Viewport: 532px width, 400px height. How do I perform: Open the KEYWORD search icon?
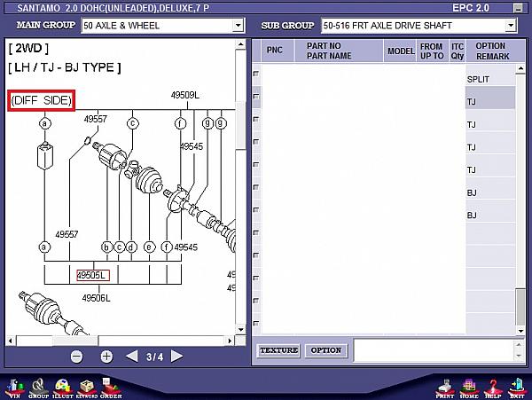click(x=87, y=388)
